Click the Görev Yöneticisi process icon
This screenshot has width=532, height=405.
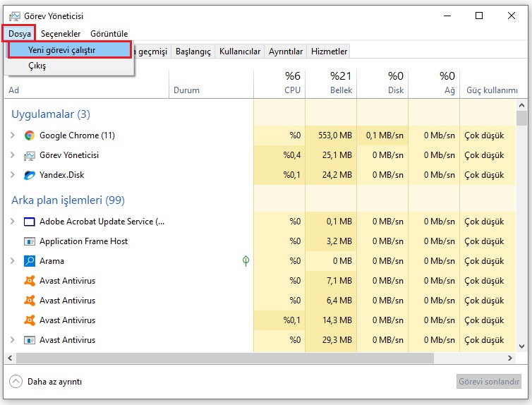click(30, 155)
